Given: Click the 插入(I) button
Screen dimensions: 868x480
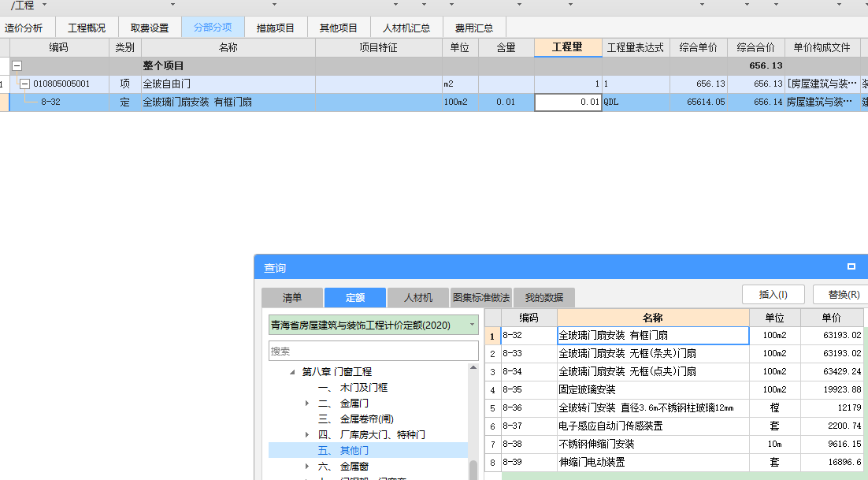Looking at the screenshot, I should [773, 295].
